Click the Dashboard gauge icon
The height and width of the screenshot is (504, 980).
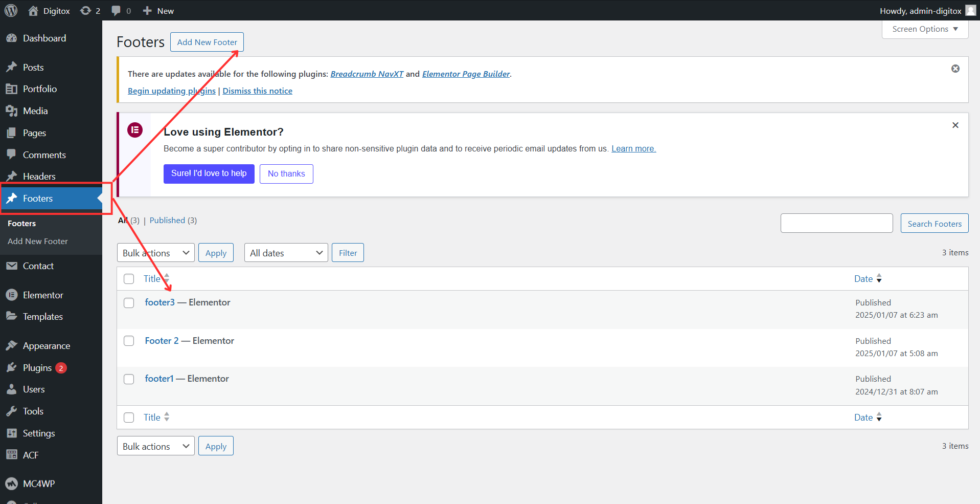[x=12, y=38]
